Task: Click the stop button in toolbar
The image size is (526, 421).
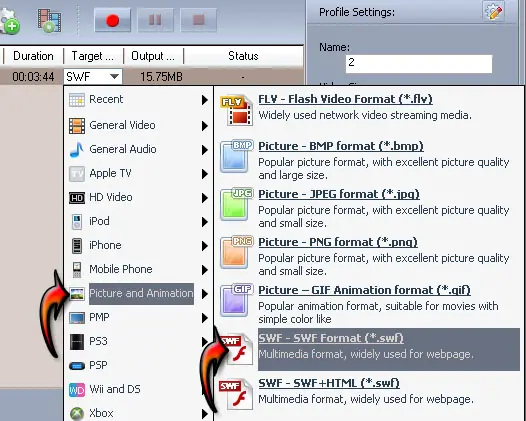Action: tap(198, 20)
